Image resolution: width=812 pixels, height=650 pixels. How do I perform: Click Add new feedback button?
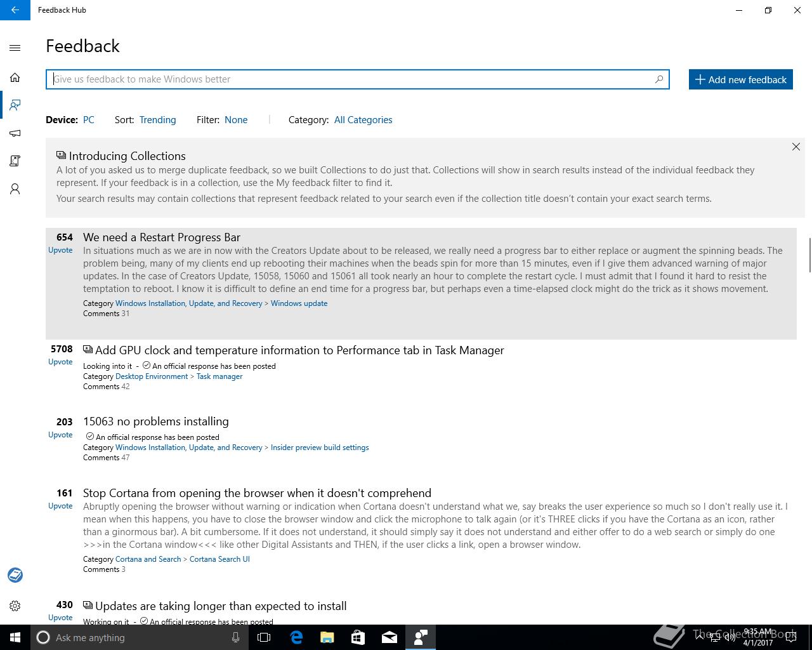click(x=741, y=79)
